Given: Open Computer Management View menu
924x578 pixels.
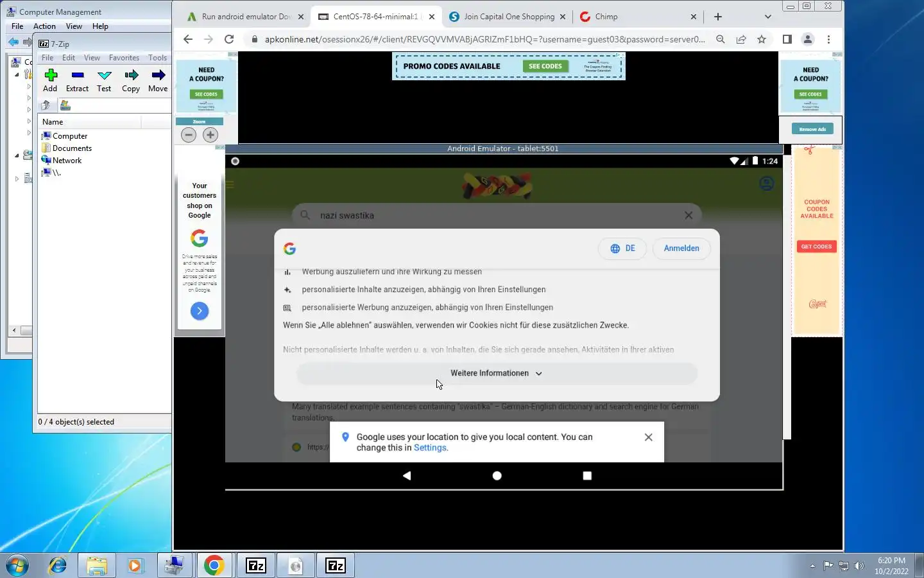Looking at the screenshot, I should 74,26.
